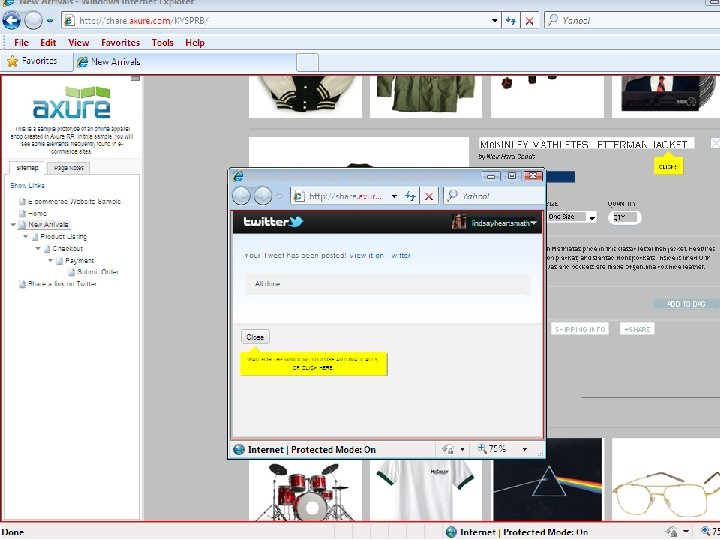Screen dimensions: 720x540
Task: Open the Help menu
Action: (195, 43)
